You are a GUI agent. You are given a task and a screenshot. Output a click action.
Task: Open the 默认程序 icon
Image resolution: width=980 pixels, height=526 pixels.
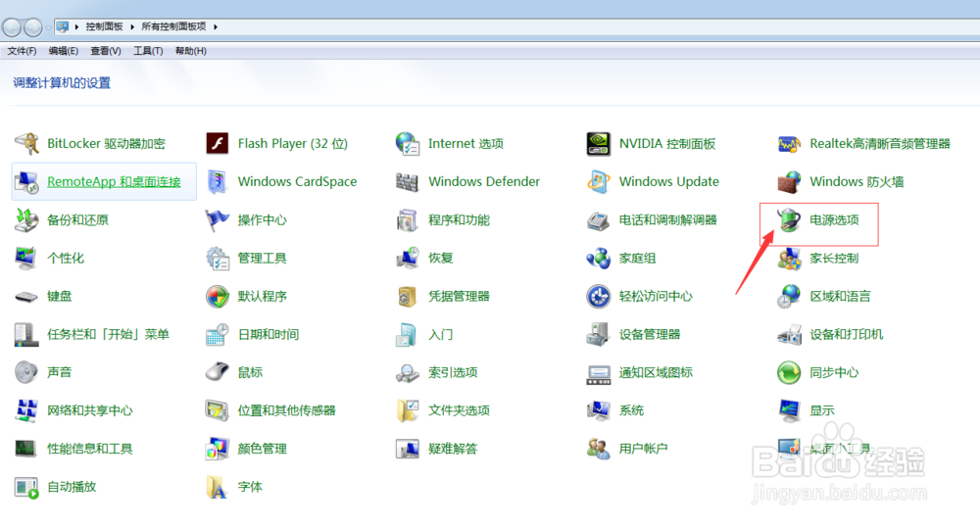tap(217, 296)
